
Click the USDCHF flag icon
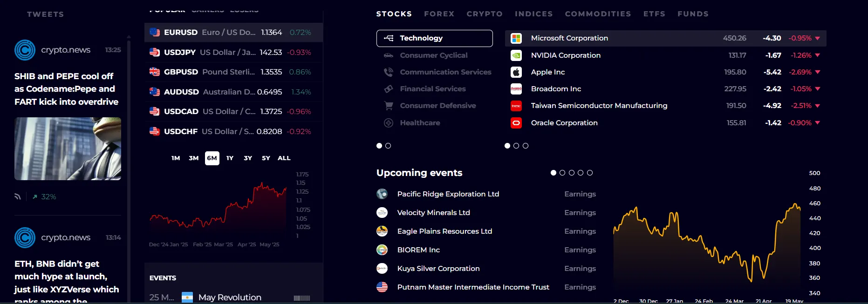155,131
